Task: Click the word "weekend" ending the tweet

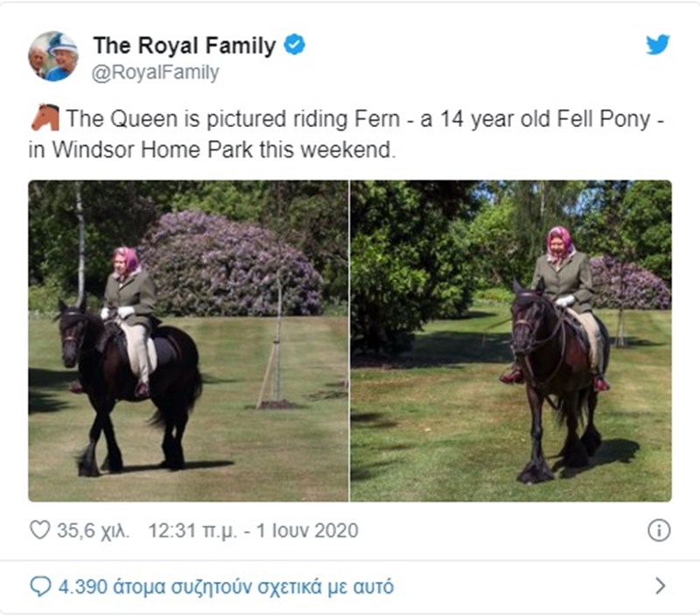Action: tap(356, 149)
